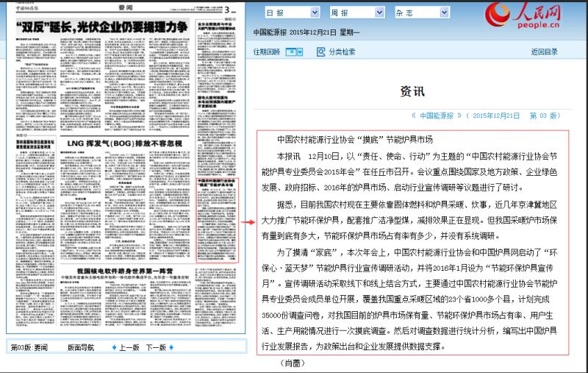Go to previous page via 上一版
588x373 pixels.
tap(129, 347)
